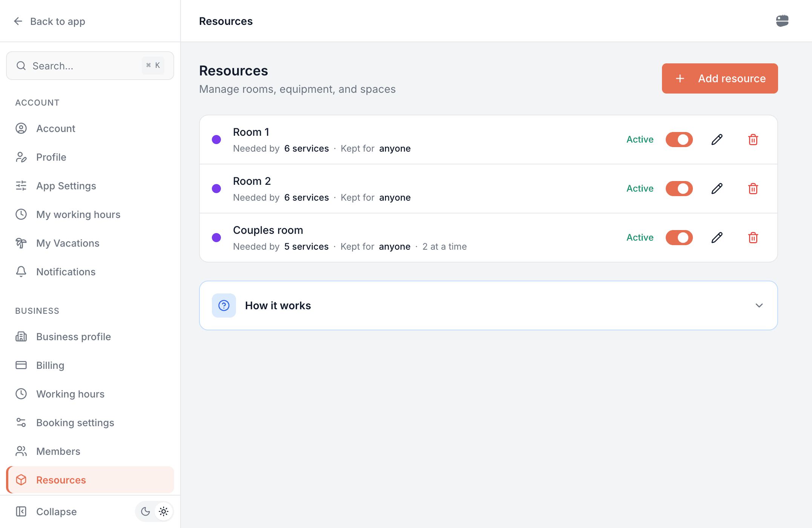Open App Settings menu item
Image resolution: width=812 pixels, height=528 pixels.
(90, 186)
